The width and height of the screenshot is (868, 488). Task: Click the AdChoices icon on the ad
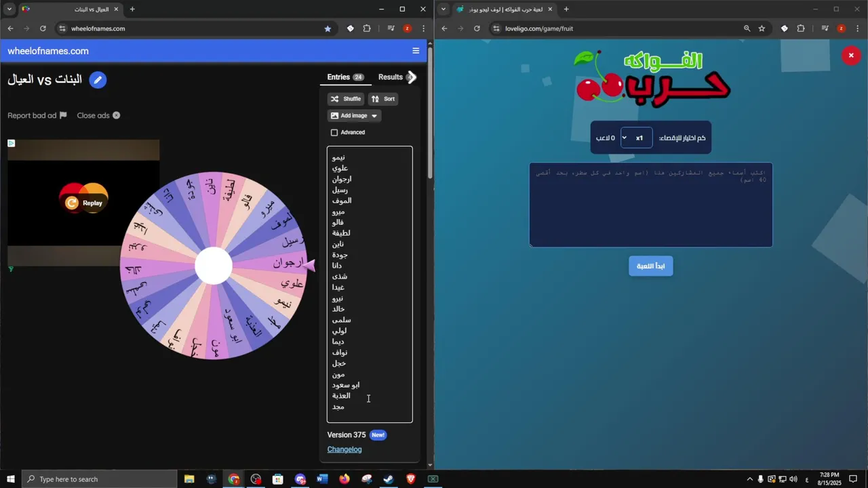[x=12, y=143]
